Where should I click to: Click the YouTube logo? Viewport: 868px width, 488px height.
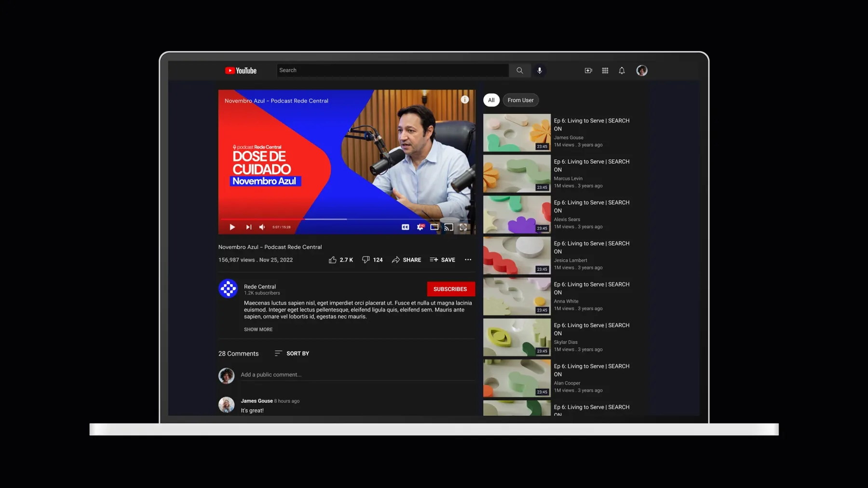click(241, 70)
